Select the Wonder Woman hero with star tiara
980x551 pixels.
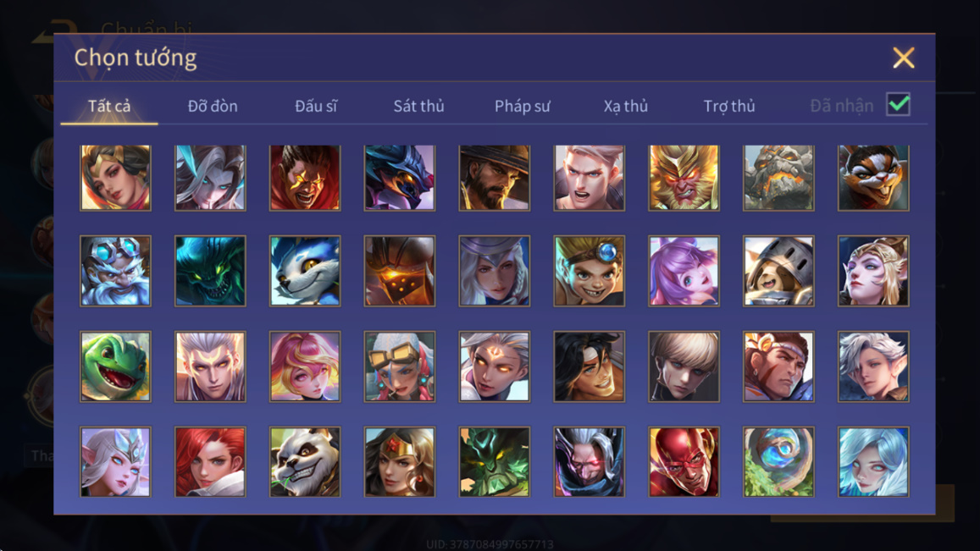point(400,461)
